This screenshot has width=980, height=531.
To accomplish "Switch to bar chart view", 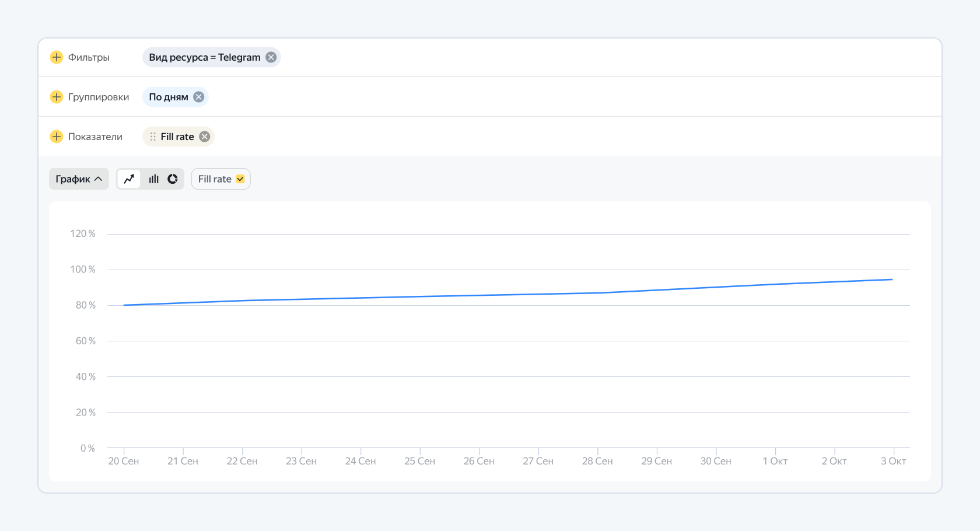I will tap(153, 179).
